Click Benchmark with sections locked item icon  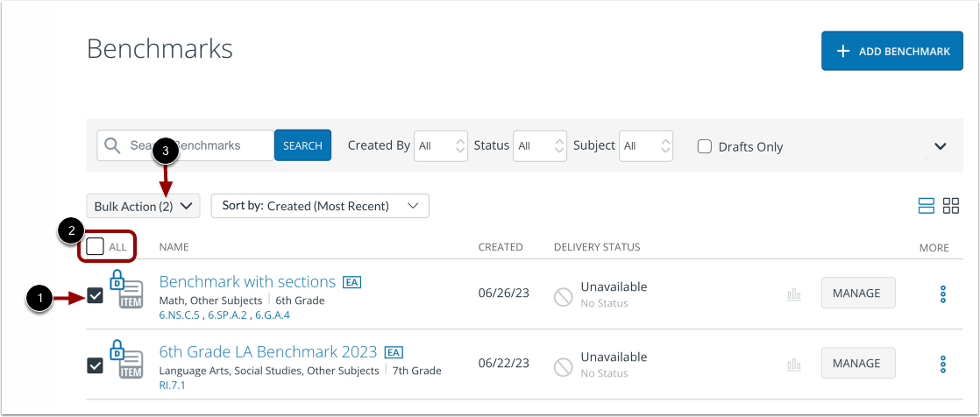(127, 289)
